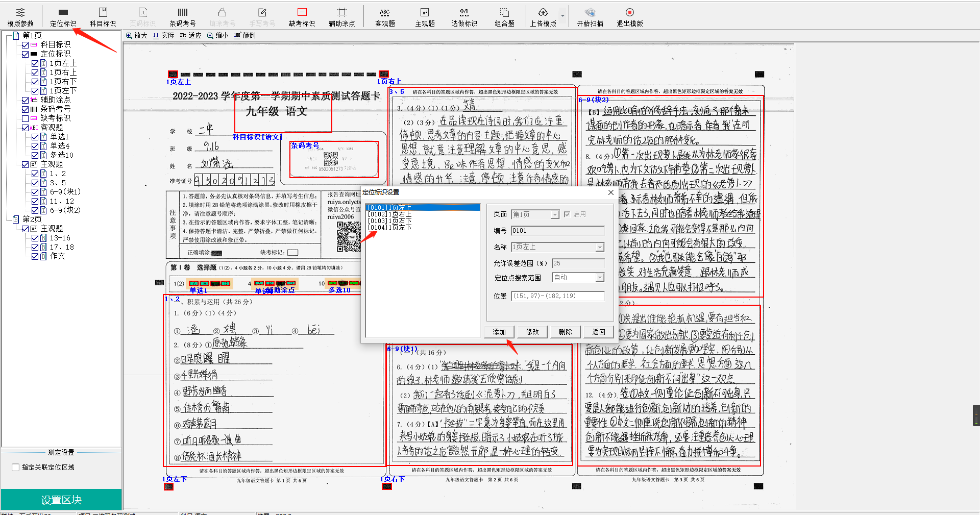This screenshot has width=980, height=515.
Task: Select the 1页右上 row in the tree
Action: [x=63, y=72]
